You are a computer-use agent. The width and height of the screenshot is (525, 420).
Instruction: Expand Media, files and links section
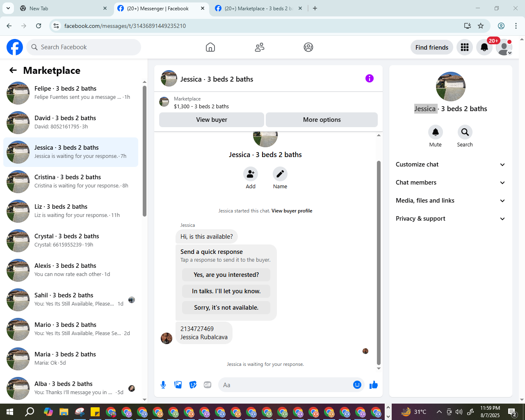[451, 201]
